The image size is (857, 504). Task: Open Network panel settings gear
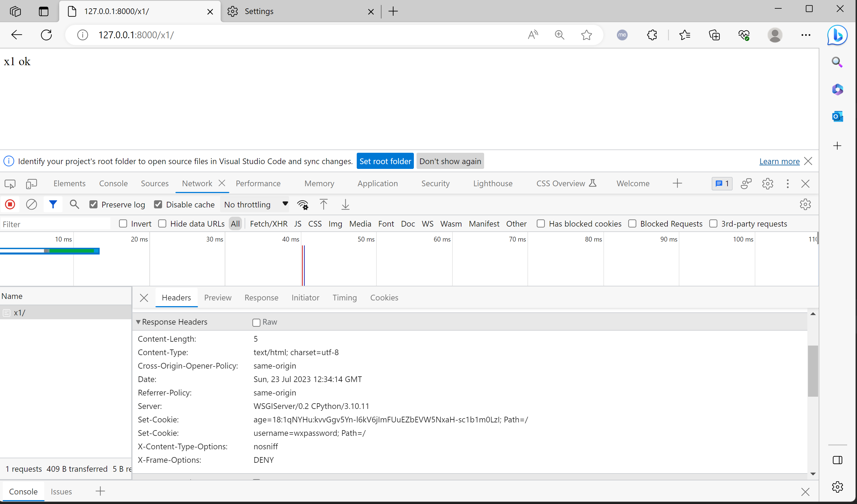tap(805, 204)
